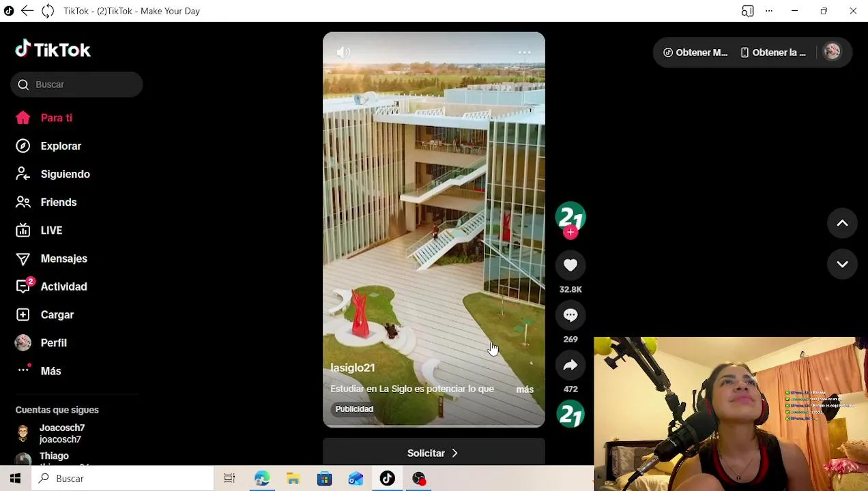Open the lasiglo21 profile avatar

pos(570,217)
